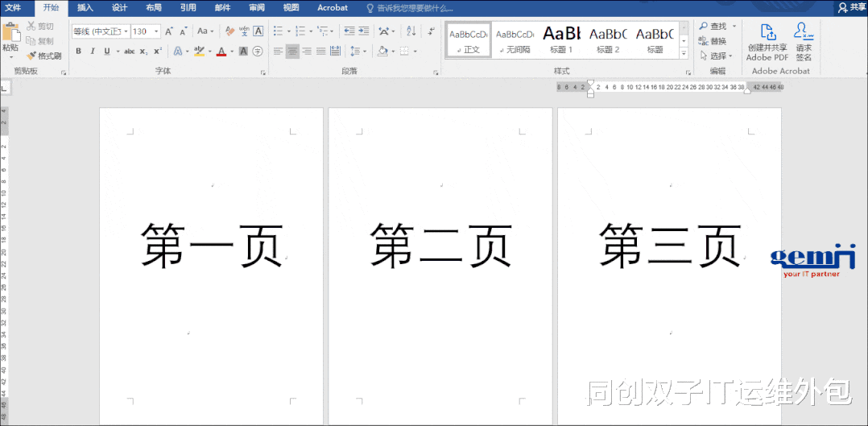Apply paragraph shading paint bucket color
868x426 pixels.
coord(382,51)
